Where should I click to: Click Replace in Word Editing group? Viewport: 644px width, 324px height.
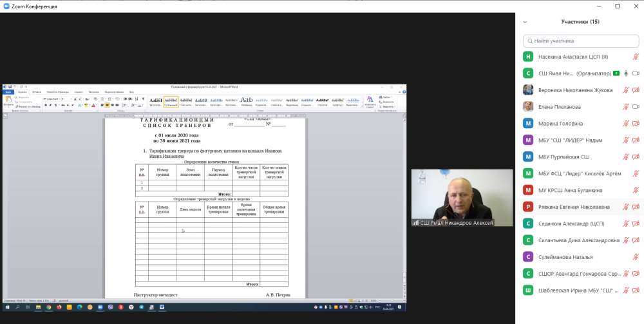386,102
